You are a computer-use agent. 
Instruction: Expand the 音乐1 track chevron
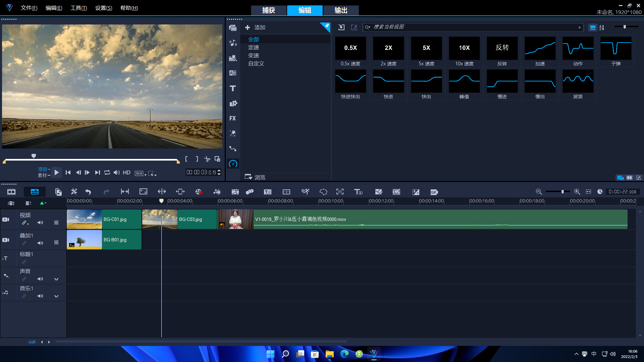click(x=56, y=296)
